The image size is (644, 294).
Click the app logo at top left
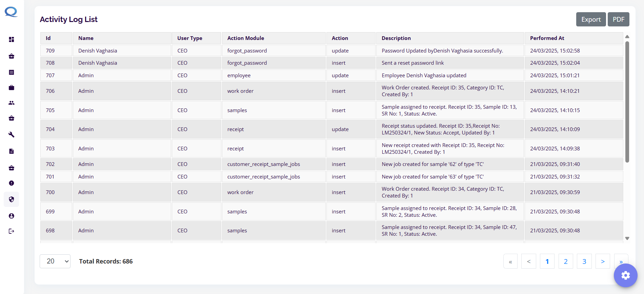pos(11,12)
